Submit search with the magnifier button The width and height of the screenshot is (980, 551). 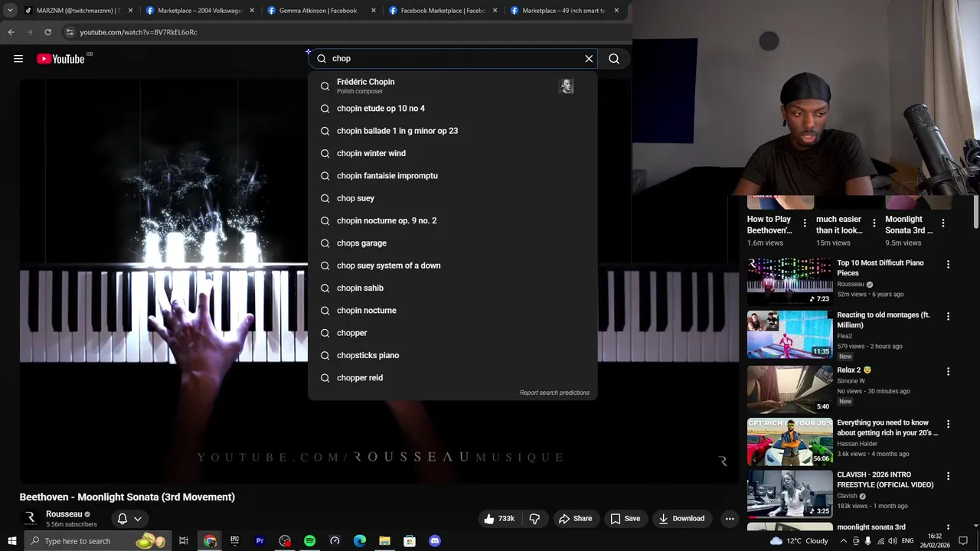[x=614, y=59]
